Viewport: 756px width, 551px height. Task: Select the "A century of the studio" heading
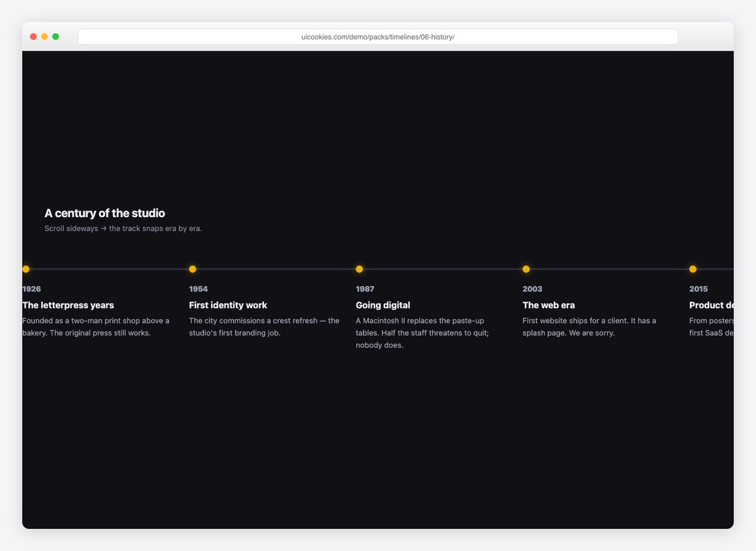click(x=105, y=213)
